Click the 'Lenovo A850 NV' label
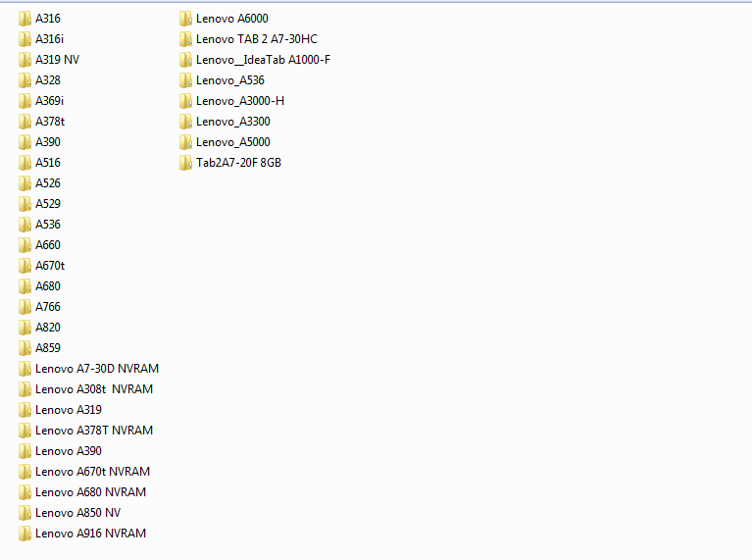Viewport: 752px width, 560px height. [x=78, y=513]
